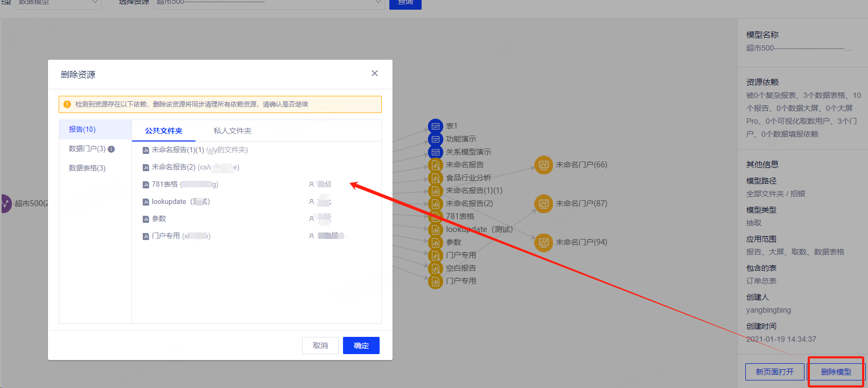Image resolution: width=868 pixels, height=388 pixels.
Task: Select the 公共文件夹 tab
Action: 164,131
